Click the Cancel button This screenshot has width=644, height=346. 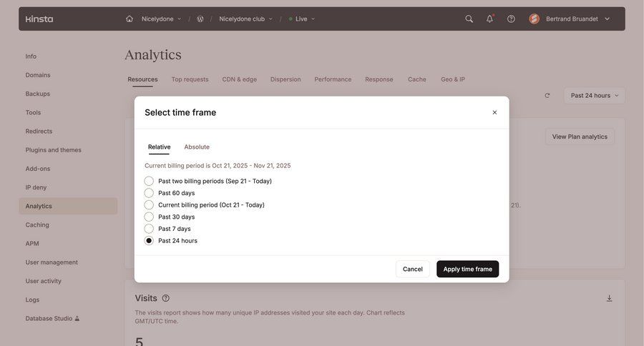point(413,270)
